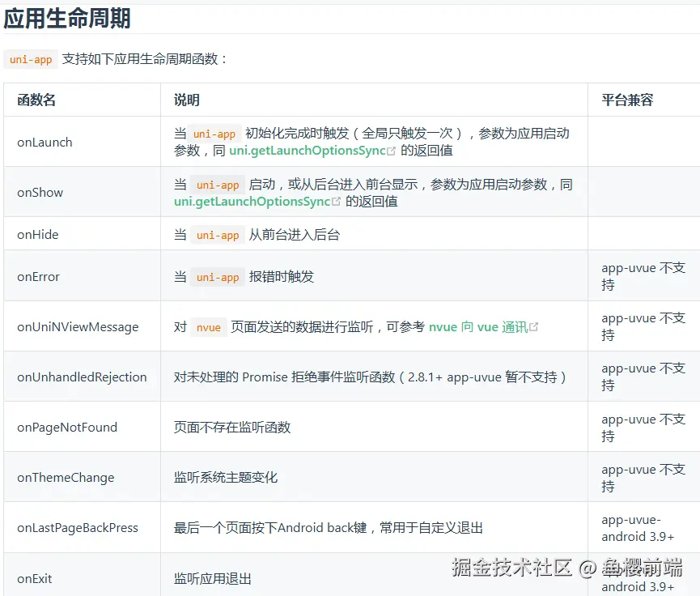
Task: Click the onUnhandledRejection function name cell
Action: click(x=83, y=377)
